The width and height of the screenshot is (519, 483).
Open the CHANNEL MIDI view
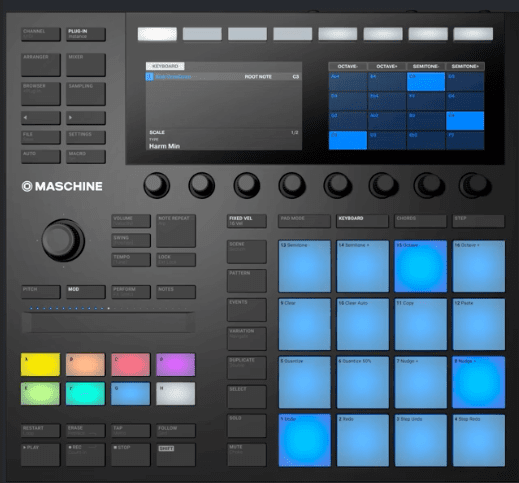click(41, 34)
